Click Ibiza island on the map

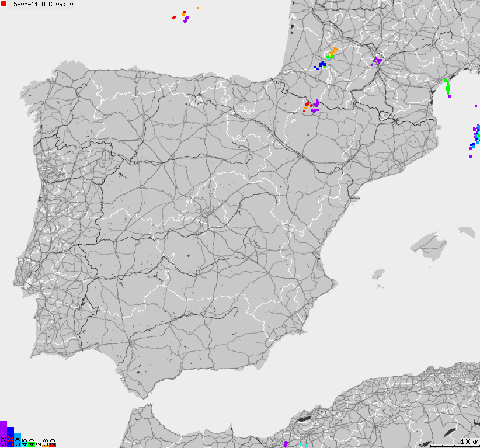click(x=378, y=273)
